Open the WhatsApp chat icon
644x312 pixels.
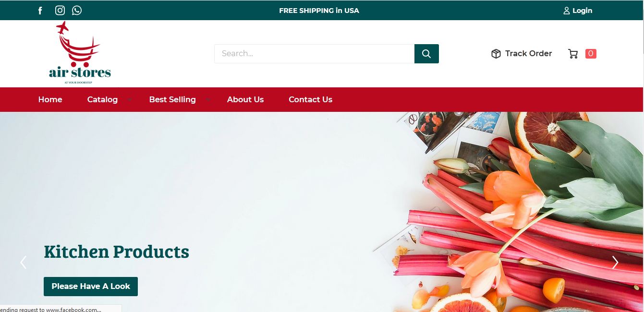click(77, 11)
